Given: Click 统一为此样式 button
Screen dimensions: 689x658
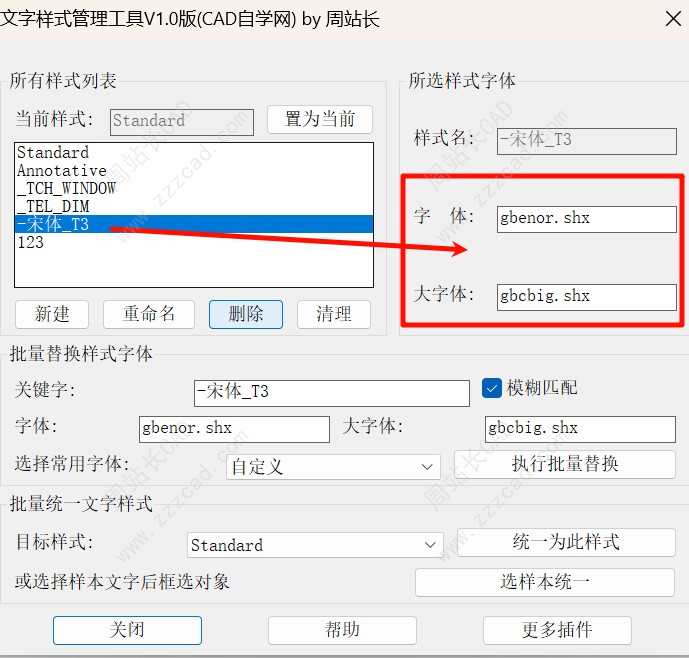Looking at the screenshot, I should click(x=566, y=542).
